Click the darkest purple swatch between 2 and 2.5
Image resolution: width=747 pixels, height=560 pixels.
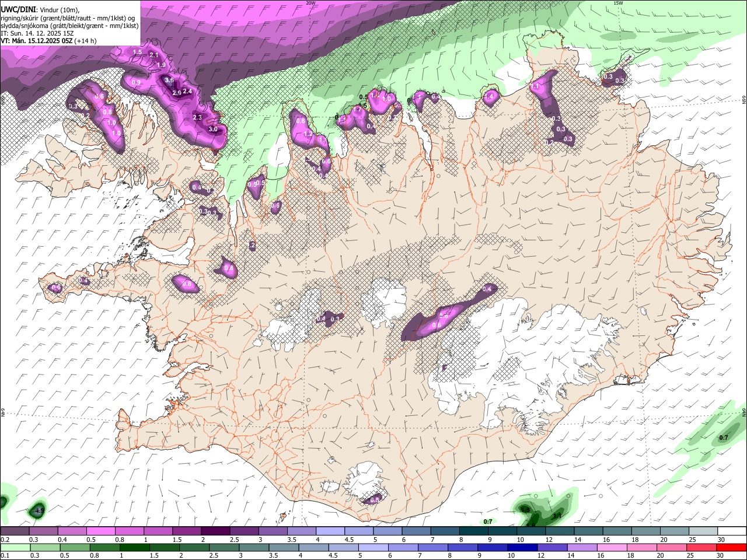(x=215, y=531)
